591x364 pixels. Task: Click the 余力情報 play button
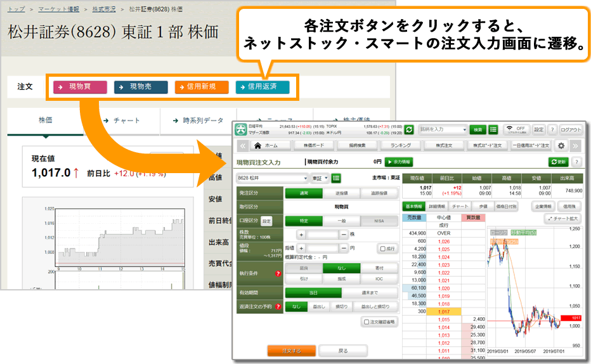coord(399,162)
